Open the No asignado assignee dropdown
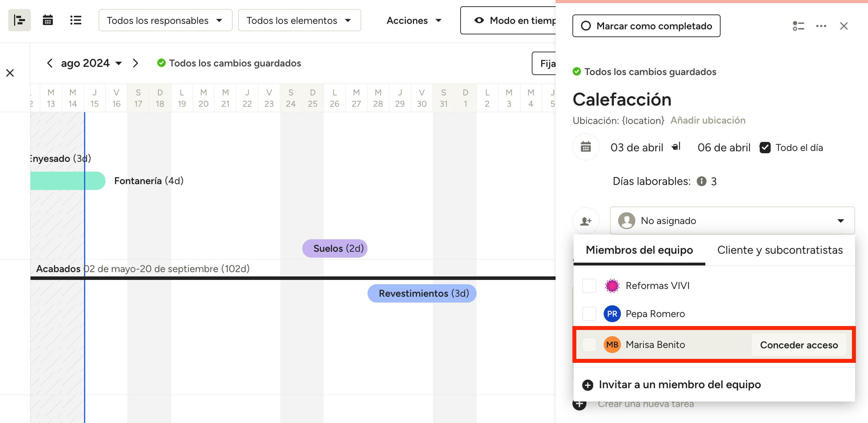868x423 pixels. click(x=732, y=221)
